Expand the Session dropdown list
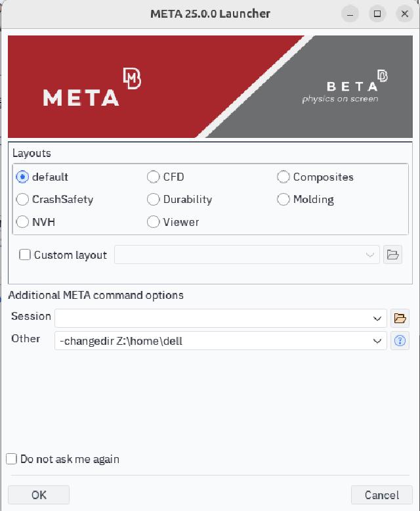Screen dimensions: 420x511 tap(377, 319)
